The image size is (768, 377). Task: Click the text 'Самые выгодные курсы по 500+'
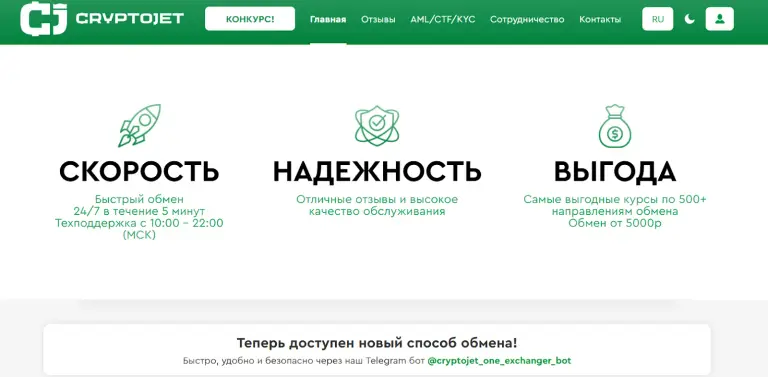(615, 200)
